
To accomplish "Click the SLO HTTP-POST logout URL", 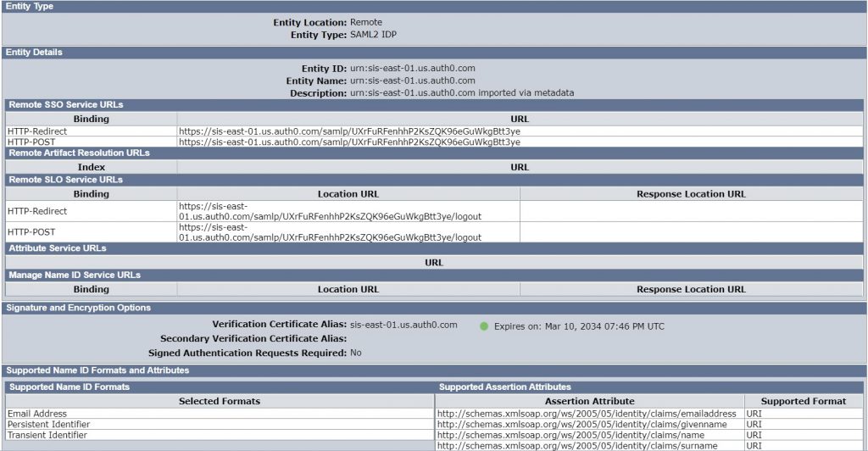I will (x=330, y=232).
